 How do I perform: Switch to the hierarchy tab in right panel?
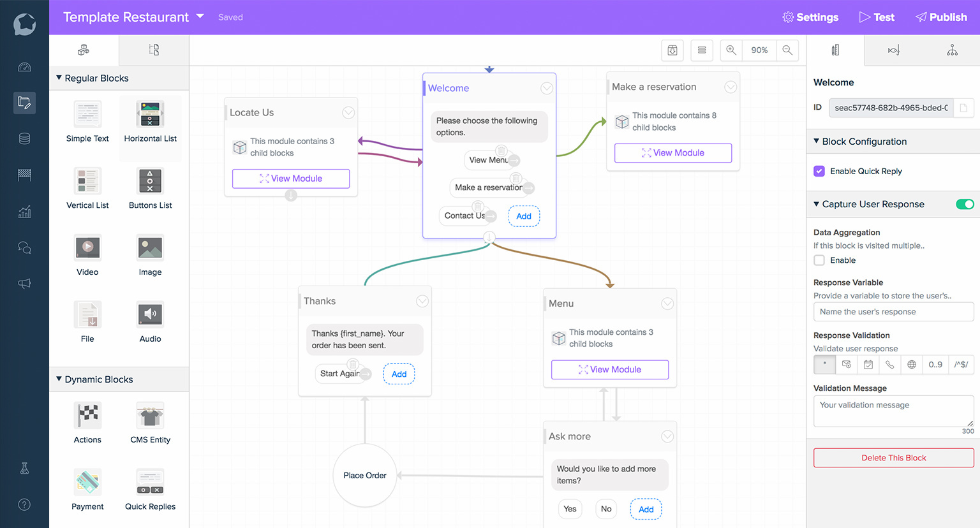[x=952, y=50]
